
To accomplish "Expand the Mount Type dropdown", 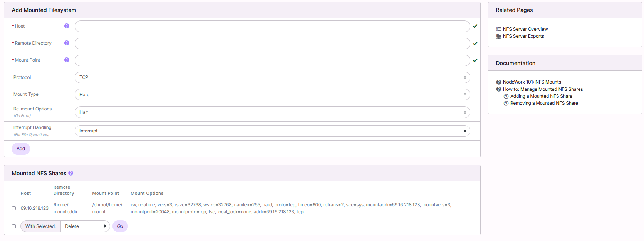I will [272, 95].
